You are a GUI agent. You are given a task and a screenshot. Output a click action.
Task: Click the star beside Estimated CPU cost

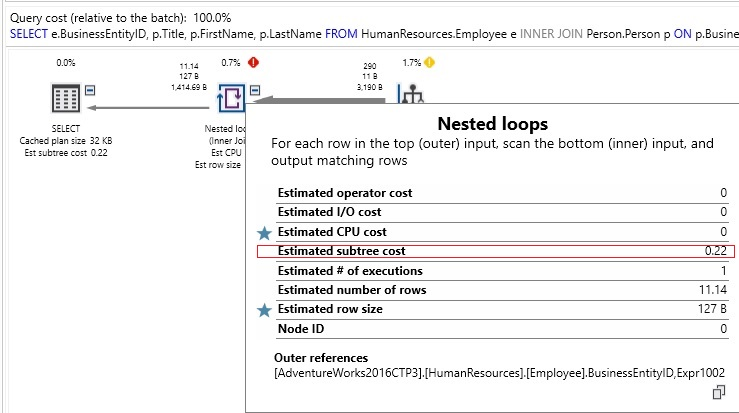coord(264,232)
